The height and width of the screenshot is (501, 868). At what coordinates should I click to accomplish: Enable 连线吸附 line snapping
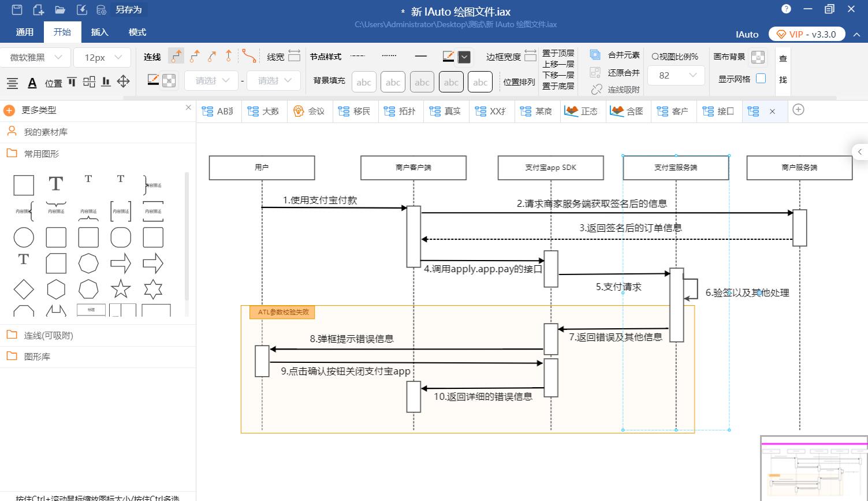[x=595, y=89]
